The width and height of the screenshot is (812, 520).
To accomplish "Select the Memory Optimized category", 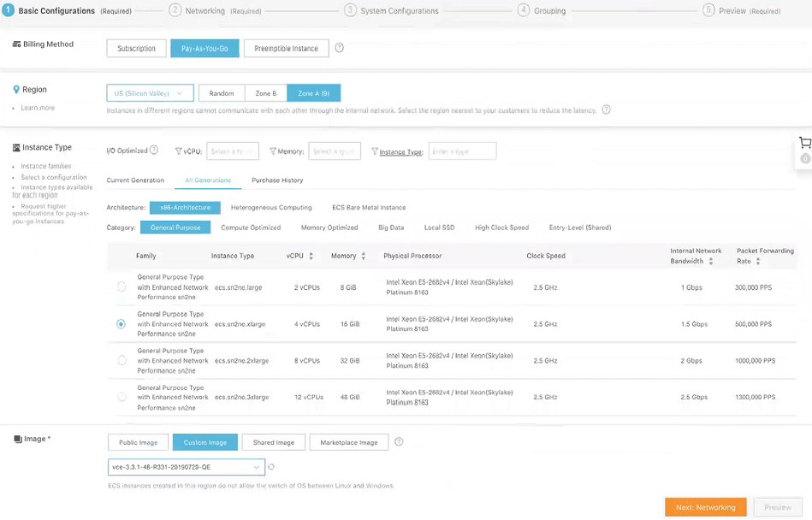I will click(x=329, y=227).
